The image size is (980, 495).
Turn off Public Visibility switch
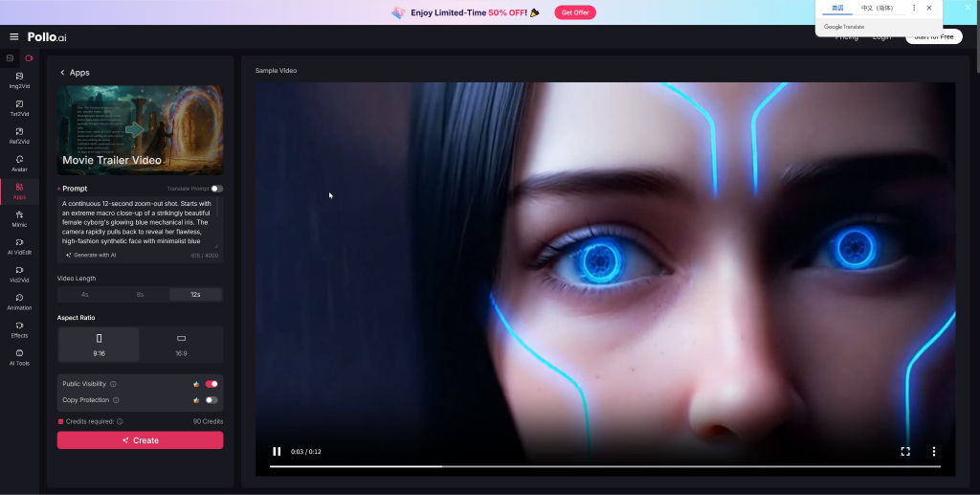[x=212, y=384]
